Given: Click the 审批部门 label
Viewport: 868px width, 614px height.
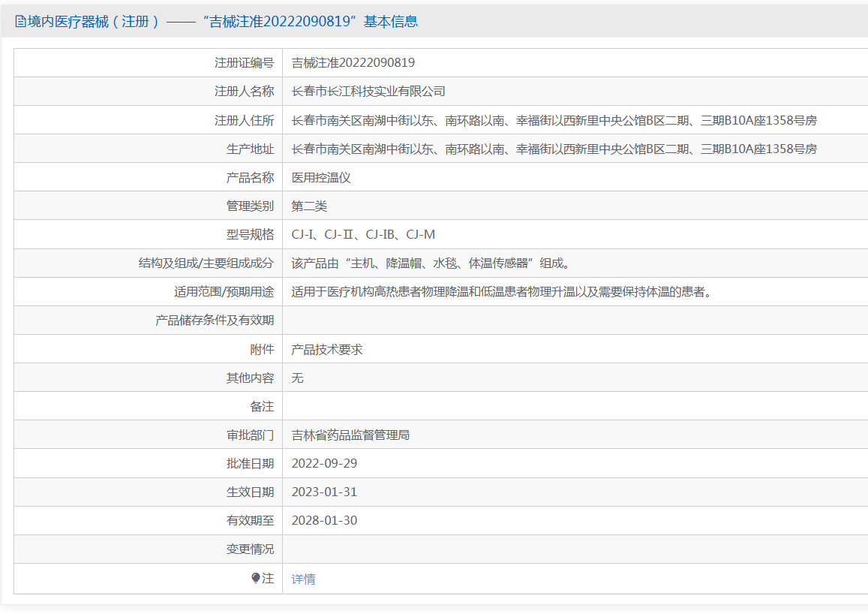Looking at the screenshot, I should pyautogui.click(x=251, y=435).
